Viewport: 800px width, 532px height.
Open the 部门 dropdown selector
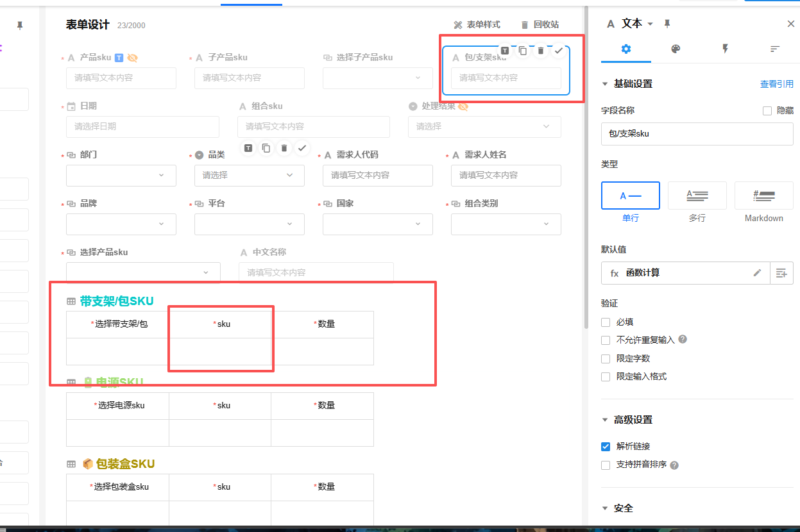click(121, 175)
